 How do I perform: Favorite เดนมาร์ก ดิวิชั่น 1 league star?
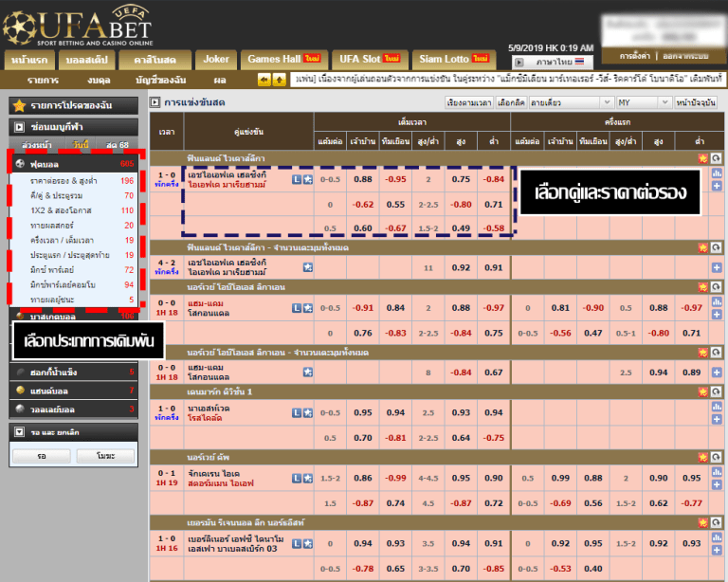click(x=703, y=392)
